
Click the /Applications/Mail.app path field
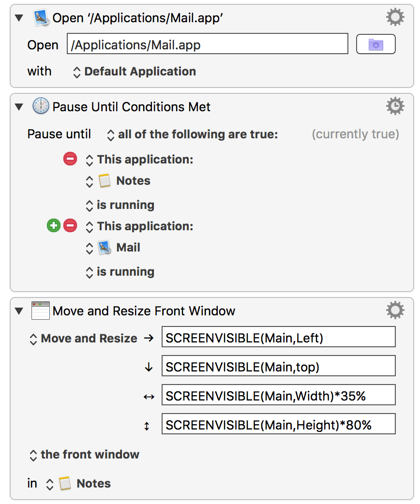click(x=207, y=45)
